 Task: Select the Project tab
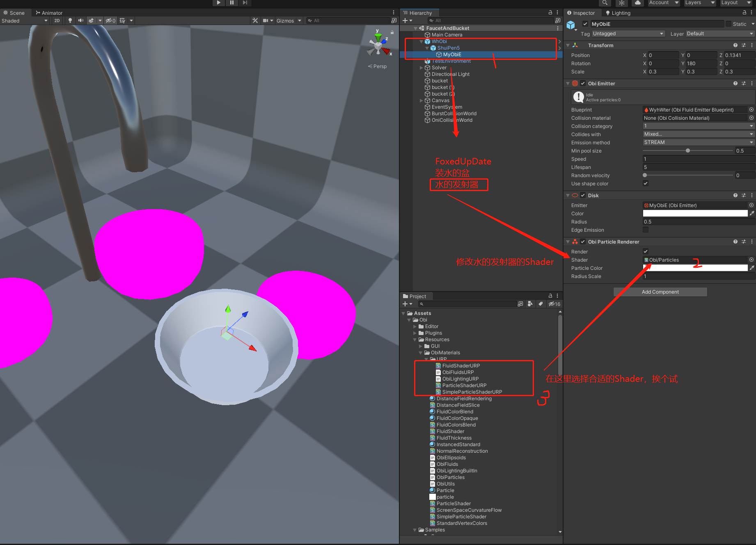click(415, 296)
